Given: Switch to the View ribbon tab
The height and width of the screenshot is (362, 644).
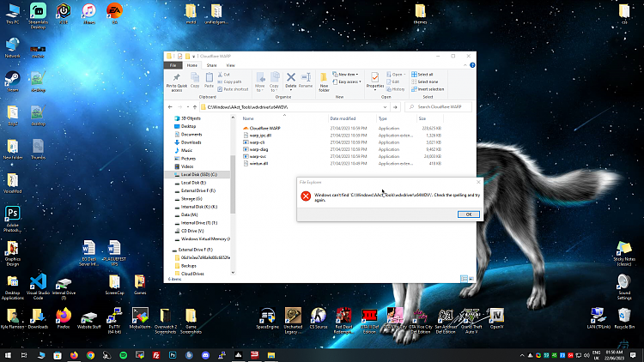Looking at the screenshot, I should click(x=230, y=65).
